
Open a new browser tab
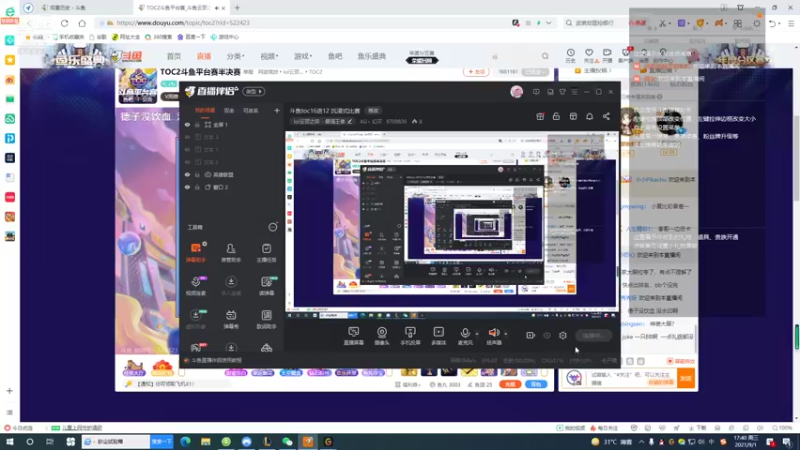[237, 8]
